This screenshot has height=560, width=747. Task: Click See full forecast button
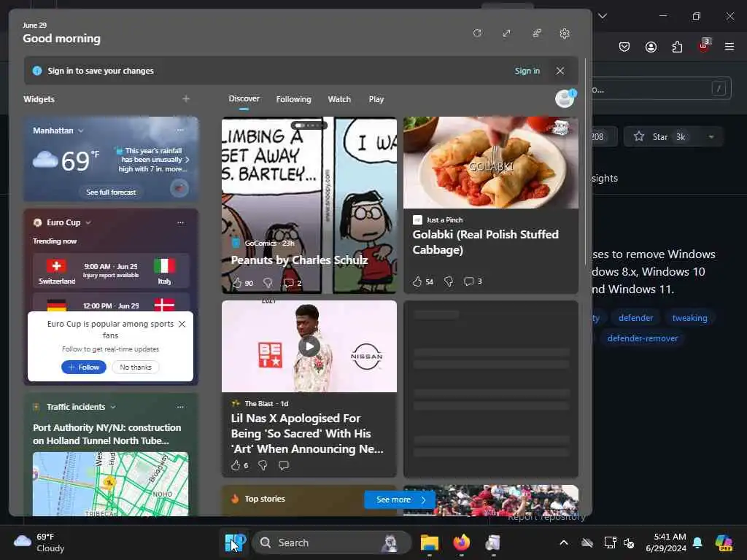click(111, 192)
